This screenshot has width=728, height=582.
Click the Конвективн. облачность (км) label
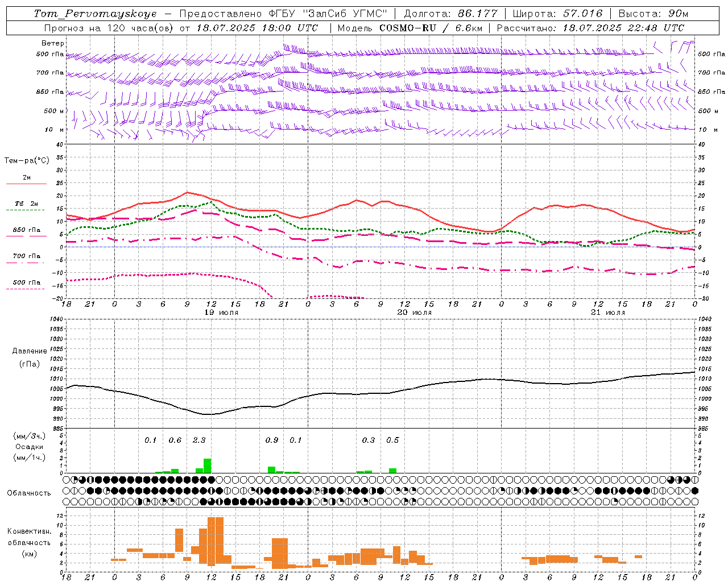29,543
